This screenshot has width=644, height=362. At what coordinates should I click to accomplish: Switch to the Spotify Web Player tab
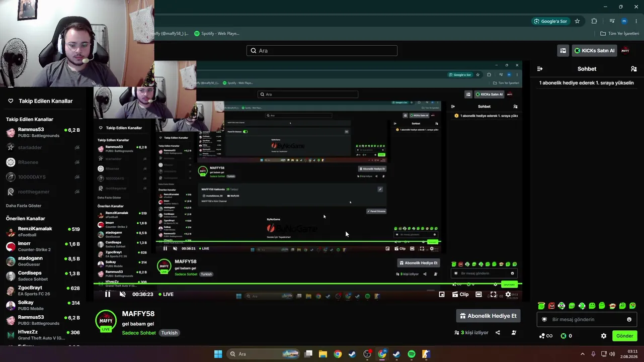(x=217, y=34)
